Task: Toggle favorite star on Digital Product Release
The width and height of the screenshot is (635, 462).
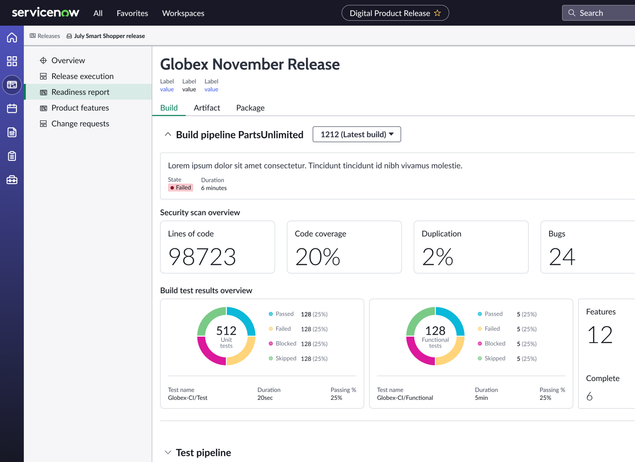Action: point(437,13)
